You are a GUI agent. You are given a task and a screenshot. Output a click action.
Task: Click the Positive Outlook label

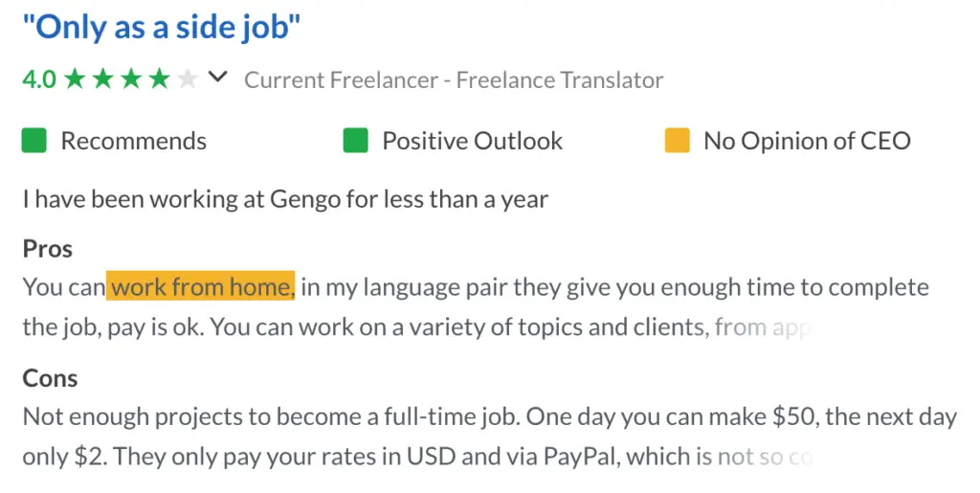pos(473,141)
